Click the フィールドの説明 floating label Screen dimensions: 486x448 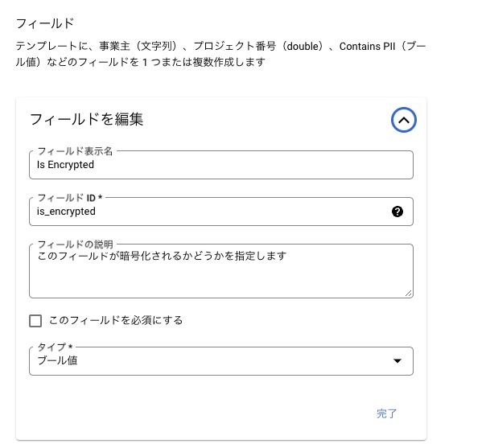[75, 245]
